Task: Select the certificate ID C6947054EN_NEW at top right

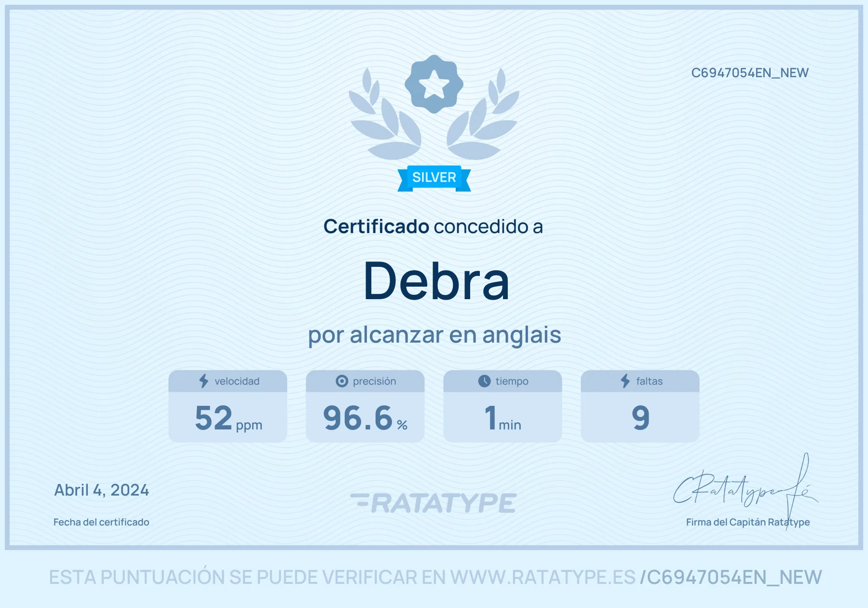Action: (750, 73)
